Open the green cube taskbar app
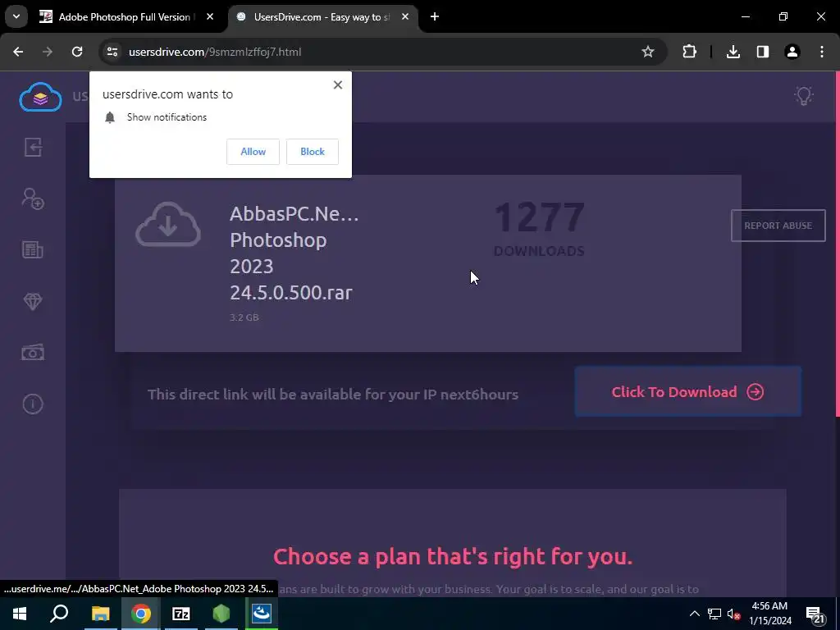This screenshot has height=630, width=840. (221, 614)
